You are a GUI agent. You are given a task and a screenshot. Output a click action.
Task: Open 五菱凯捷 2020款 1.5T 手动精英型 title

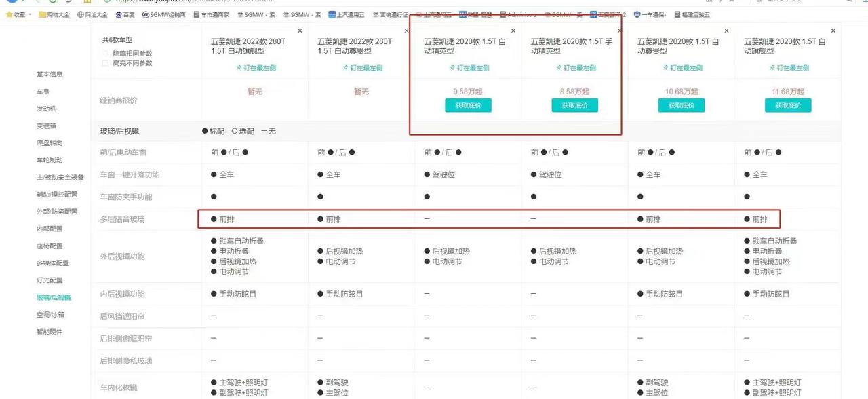click(572, 46)
